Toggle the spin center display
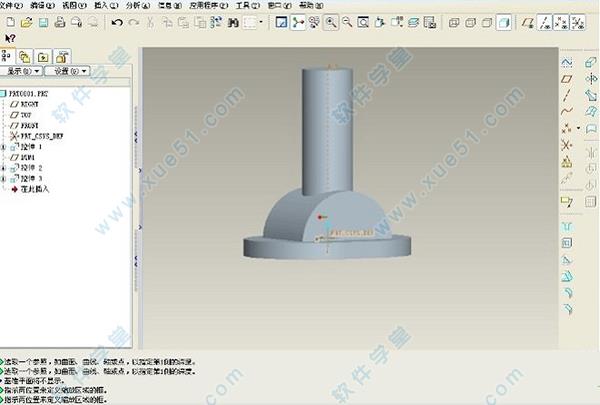Screen dimensions: 600x405 (x=298, y=23)
